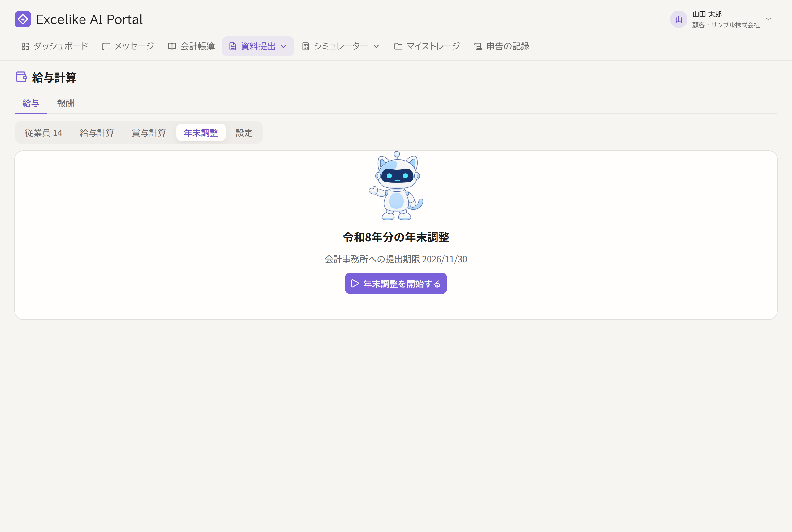Click the 顧客・サンプル株式会社 label

pos(726,25)
